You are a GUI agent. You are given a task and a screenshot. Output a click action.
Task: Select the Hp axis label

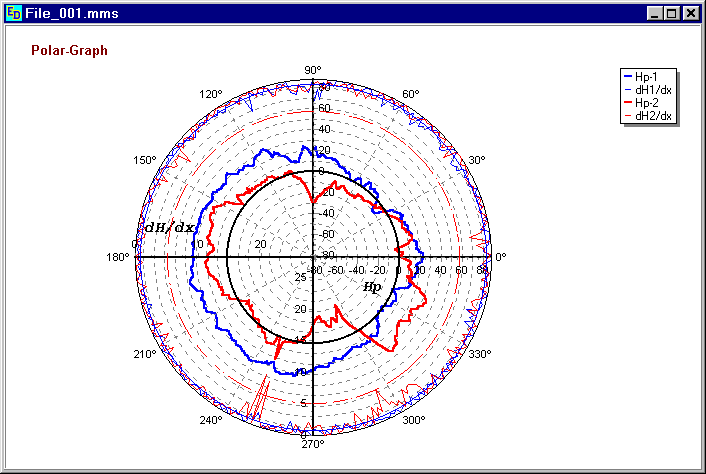pos(372,287)
